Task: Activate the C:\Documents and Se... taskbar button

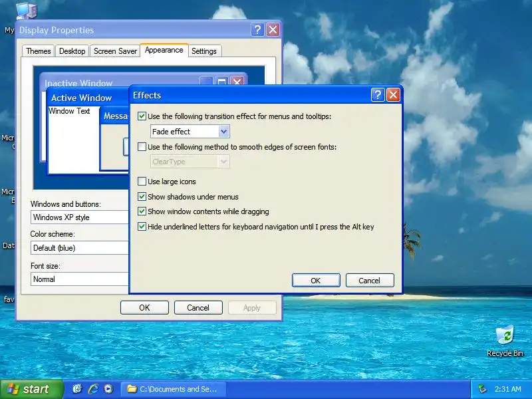Action: pyautogui.click(x=172, y=389)
